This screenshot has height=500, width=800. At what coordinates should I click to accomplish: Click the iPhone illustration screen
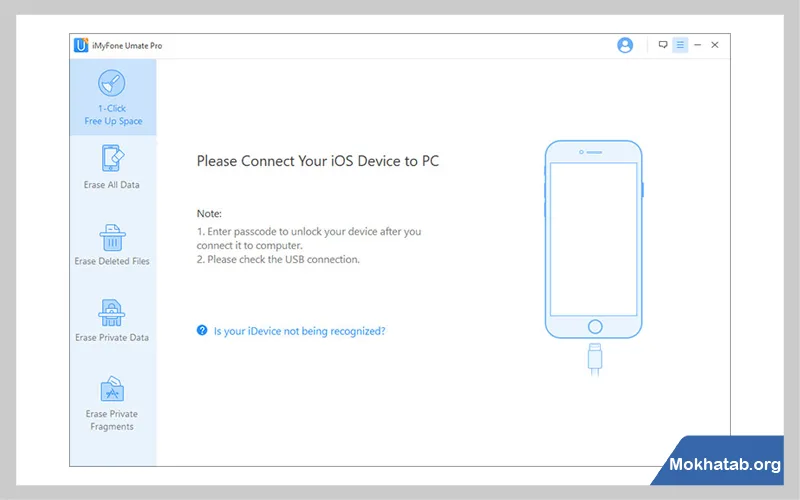594,236
